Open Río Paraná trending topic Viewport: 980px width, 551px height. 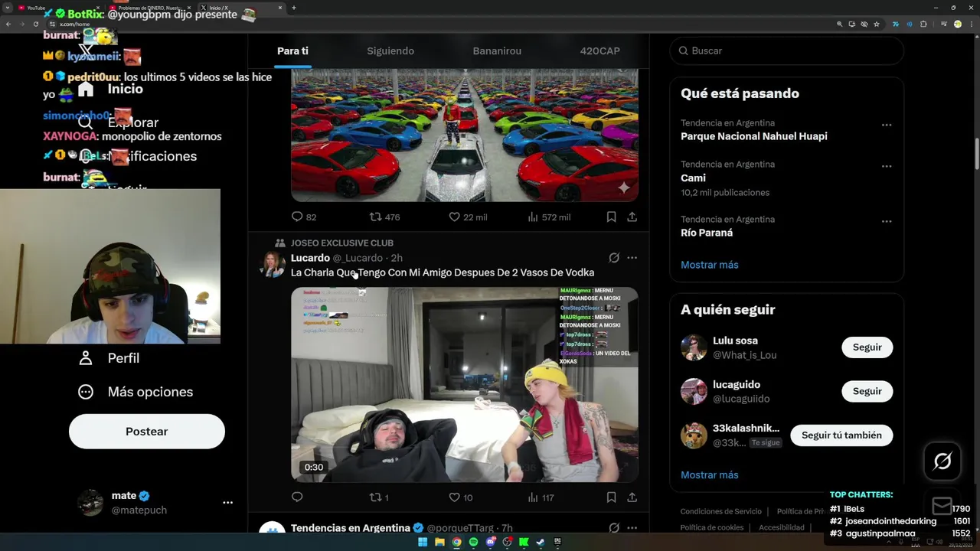click(707, 233)
